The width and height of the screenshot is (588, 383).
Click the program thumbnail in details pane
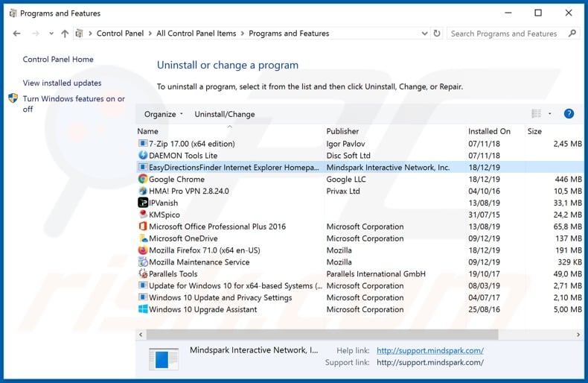click(x=164, y=359)
